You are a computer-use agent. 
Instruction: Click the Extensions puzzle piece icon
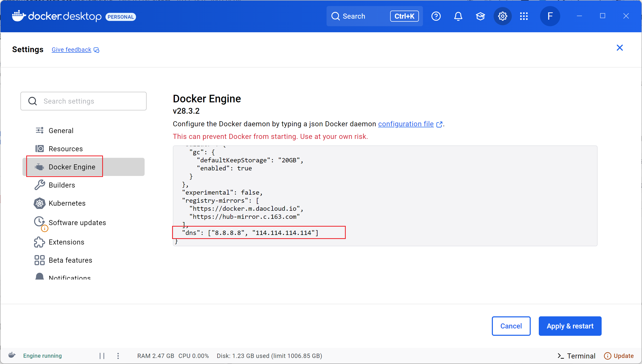pos(40,242)
